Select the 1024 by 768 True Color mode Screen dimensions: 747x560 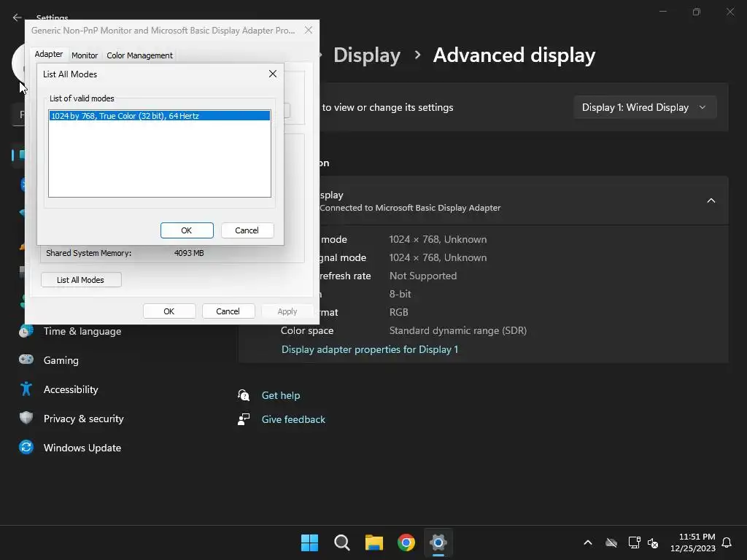pos(160,116)
